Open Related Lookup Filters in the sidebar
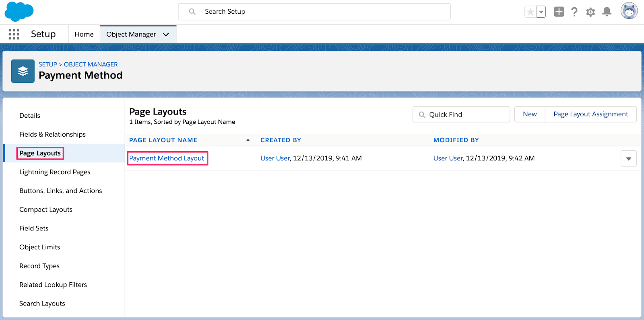 click(53, 285)
